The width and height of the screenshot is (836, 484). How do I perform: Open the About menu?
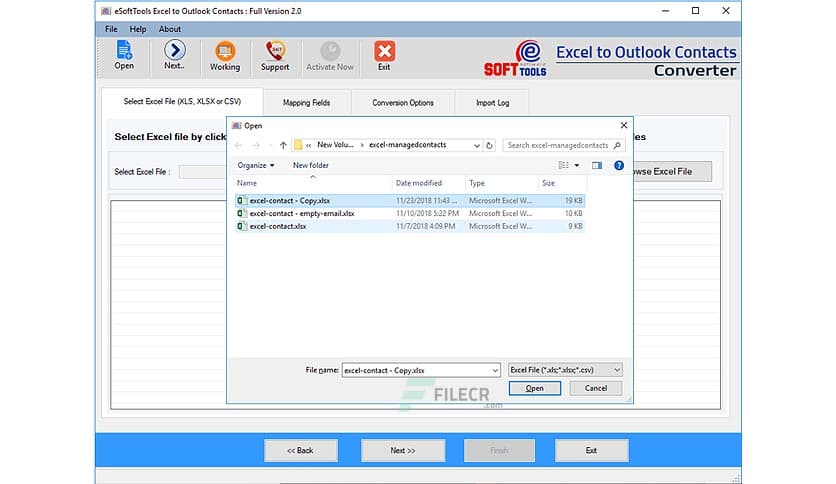pyautogui.click(x=170, y=29)
